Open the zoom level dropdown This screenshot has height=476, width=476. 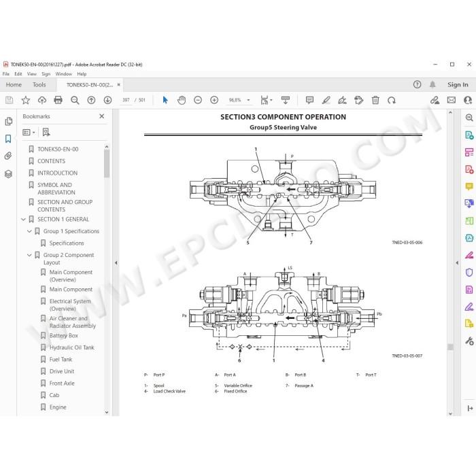[248, 100]
